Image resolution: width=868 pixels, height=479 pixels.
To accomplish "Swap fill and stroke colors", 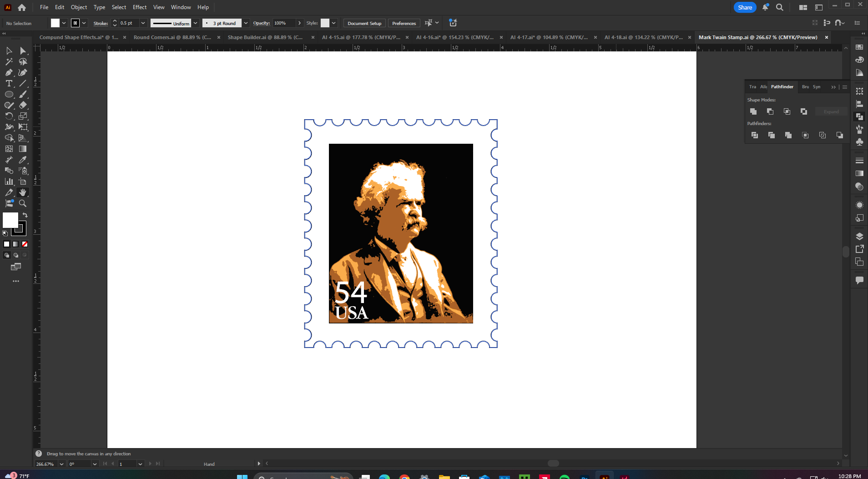I will pos(25,215).
